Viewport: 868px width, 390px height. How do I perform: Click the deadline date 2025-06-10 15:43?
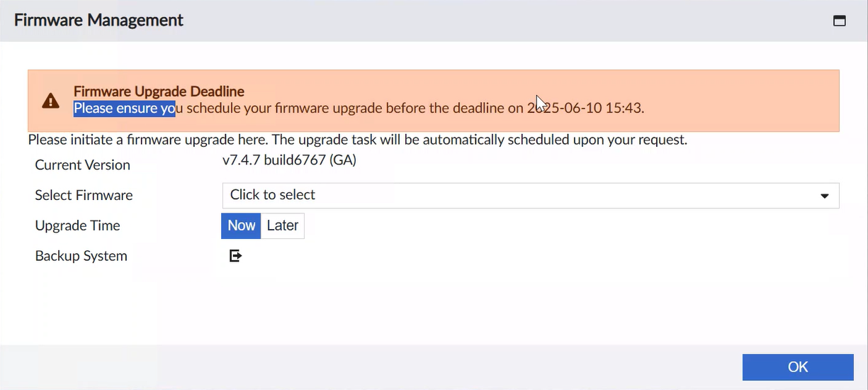585,108
